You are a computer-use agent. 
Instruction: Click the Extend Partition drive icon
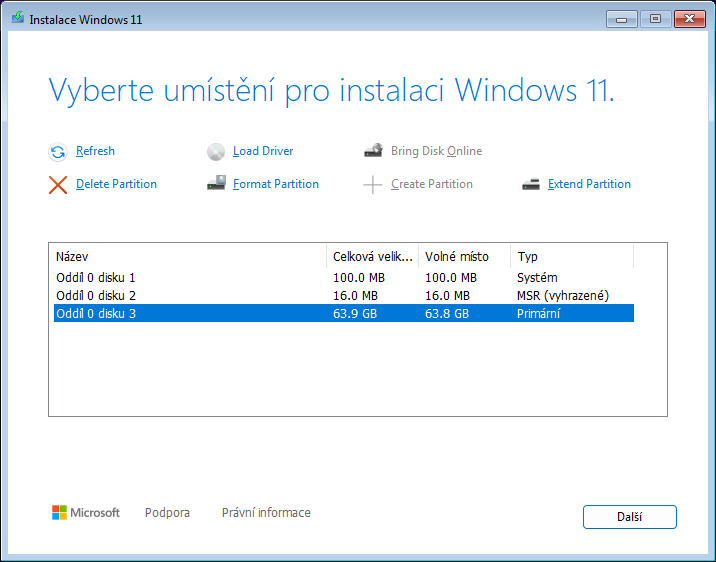pos(531,184)
